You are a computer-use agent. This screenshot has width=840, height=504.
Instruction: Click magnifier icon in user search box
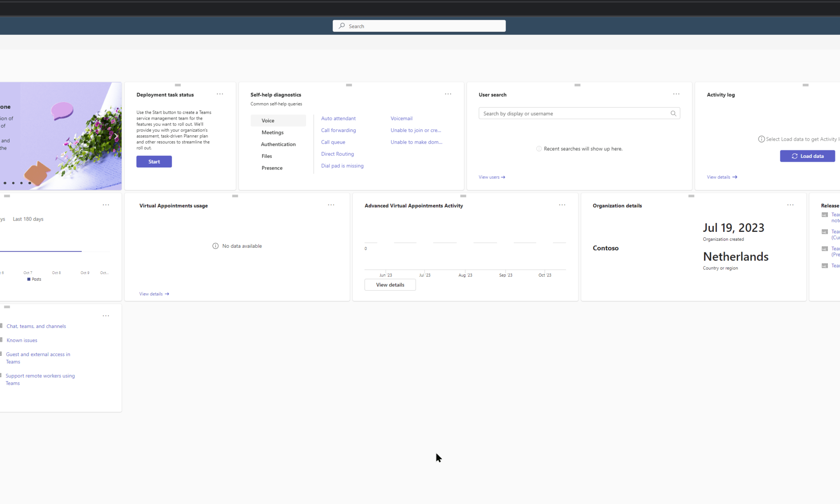pos(673,113)
